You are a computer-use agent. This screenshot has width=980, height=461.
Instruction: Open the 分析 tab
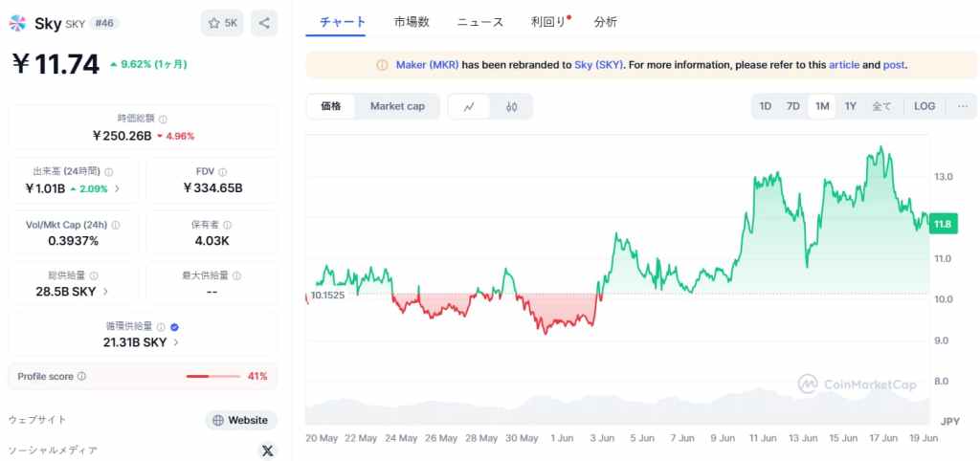(x=606, y=22)
